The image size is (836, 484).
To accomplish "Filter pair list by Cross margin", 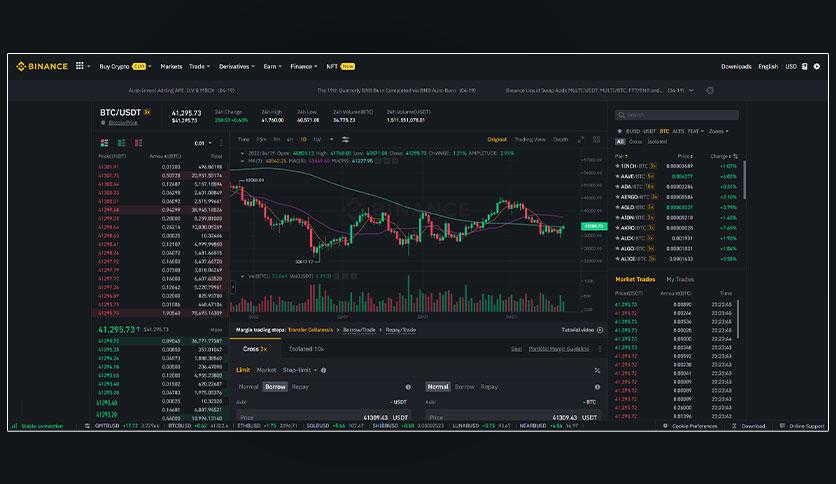I will point(636,142).
